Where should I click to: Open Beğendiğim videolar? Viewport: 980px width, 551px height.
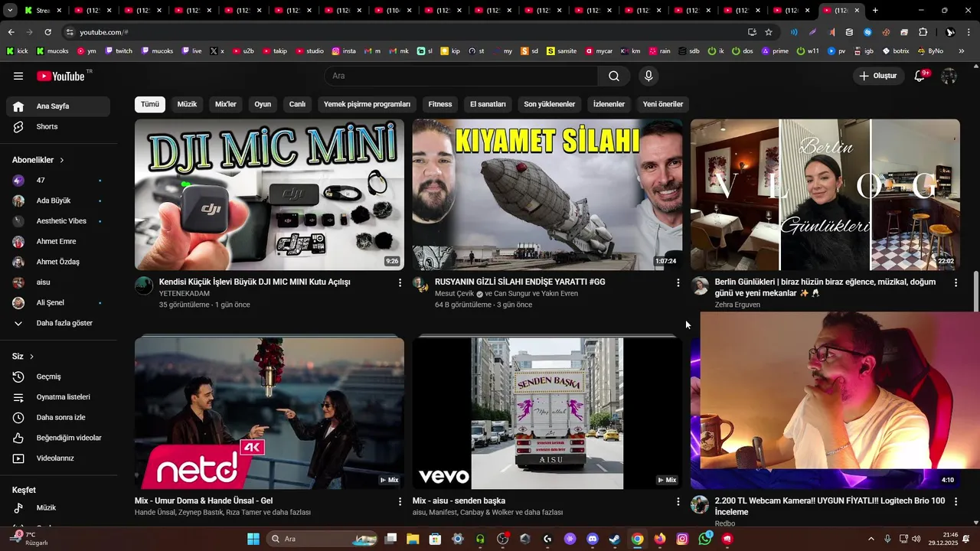(58, 438)
